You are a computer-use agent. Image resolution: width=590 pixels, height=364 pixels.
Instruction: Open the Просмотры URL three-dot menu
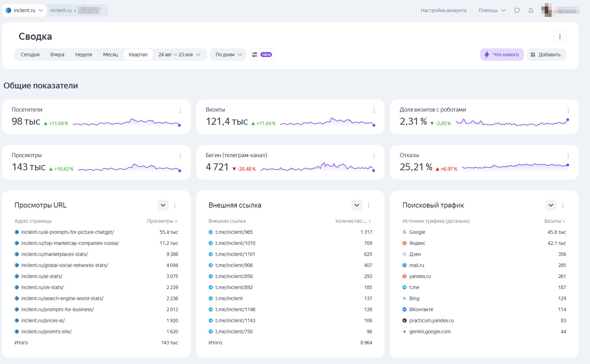175,205
